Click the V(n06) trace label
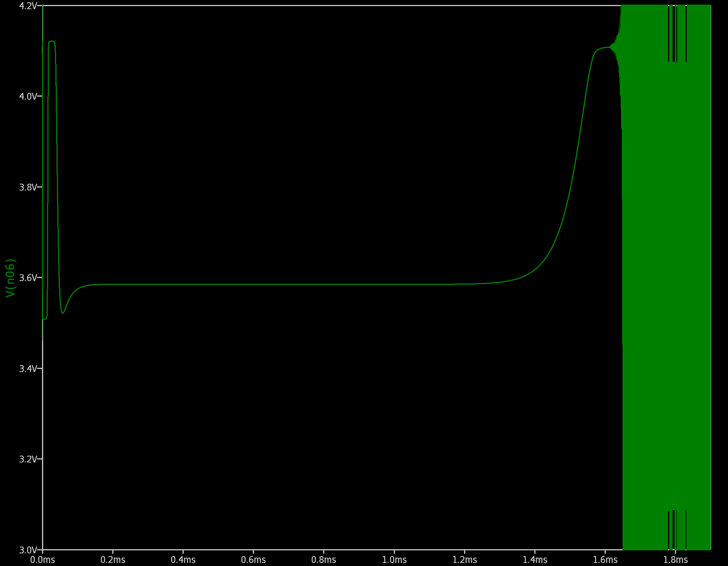Screen dimensions: 728x566 (10, 278)
